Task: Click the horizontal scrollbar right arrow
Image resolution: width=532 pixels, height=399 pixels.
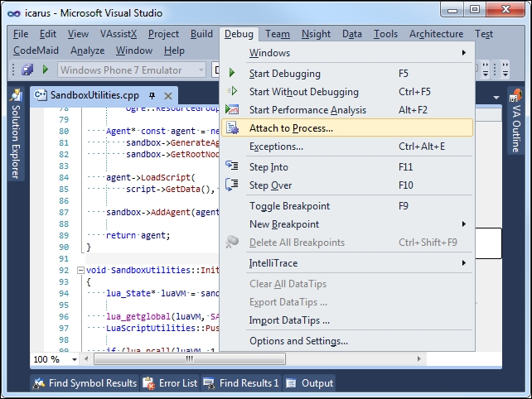Action: pos(418,358)
